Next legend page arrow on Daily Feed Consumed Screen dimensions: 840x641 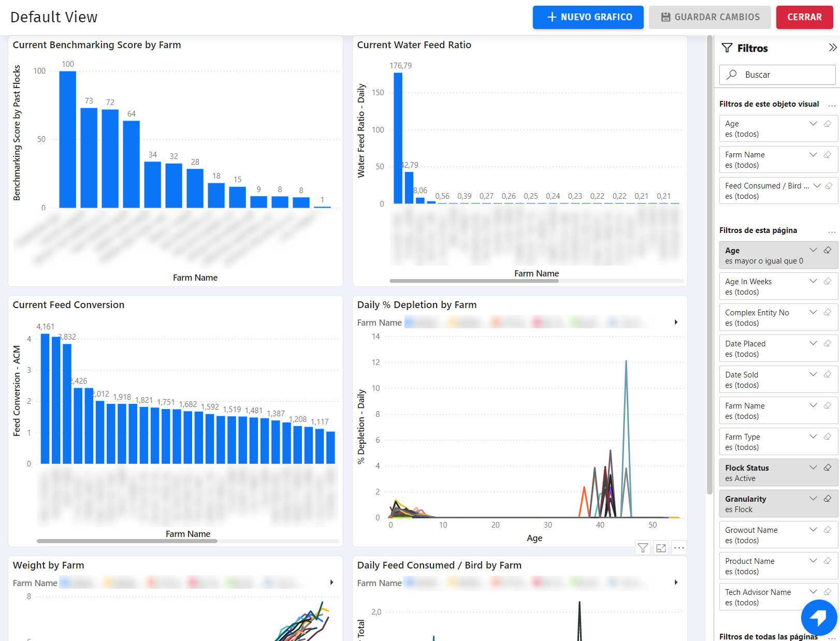point(676,582)
